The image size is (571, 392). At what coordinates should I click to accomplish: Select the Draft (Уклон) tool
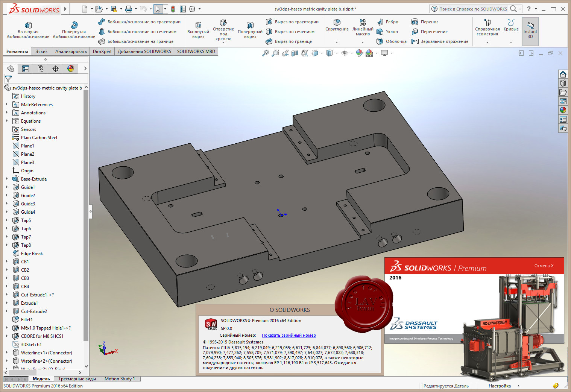[x=387, y=32]
